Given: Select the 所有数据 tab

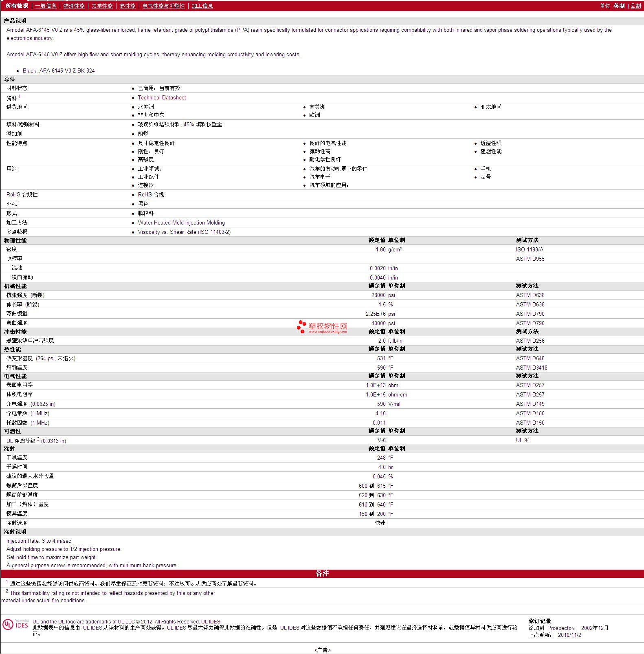Looking at the screenshot, I should (17, 6).
